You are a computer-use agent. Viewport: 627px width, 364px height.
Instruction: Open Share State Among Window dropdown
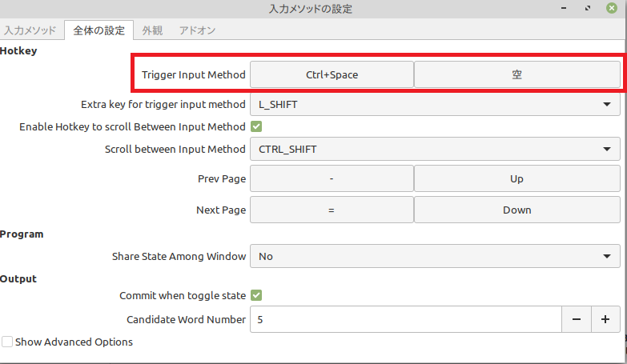pos(435,256)
